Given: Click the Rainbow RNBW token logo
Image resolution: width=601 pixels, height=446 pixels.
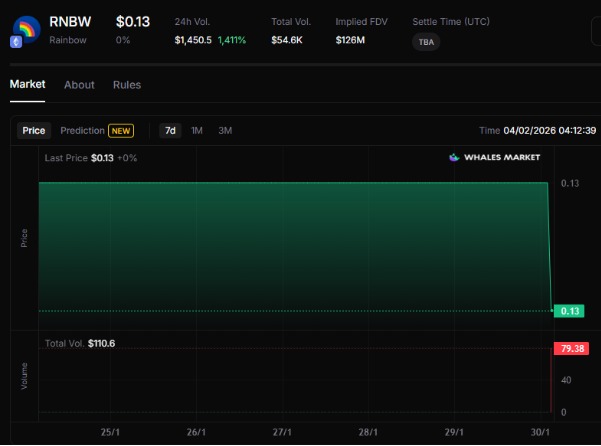Looking at the screenshot, I should click(x=26, y=29).
